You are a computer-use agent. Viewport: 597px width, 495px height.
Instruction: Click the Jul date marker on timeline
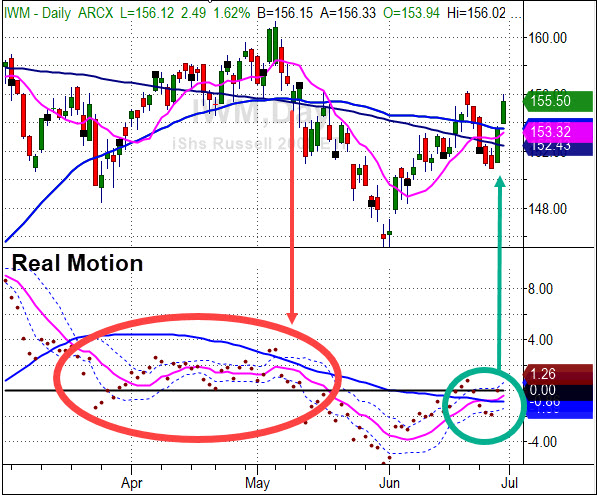coord(509,483)
